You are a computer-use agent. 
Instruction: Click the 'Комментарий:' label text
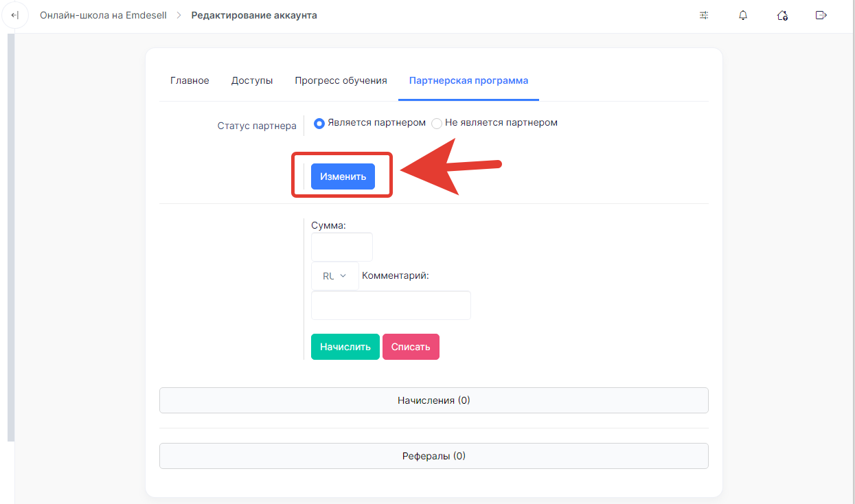pos(396,276)
